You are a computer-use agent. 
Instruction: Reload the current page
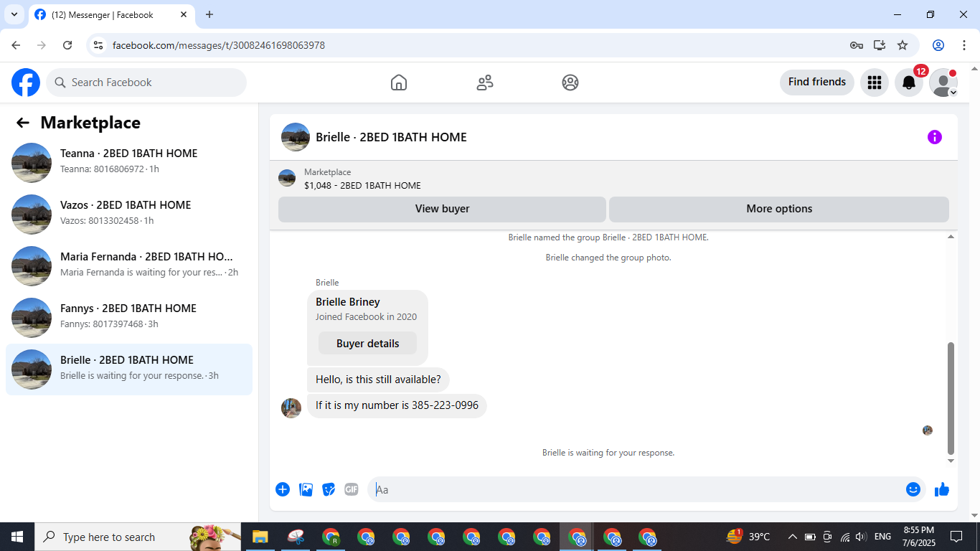click(67, 45)
